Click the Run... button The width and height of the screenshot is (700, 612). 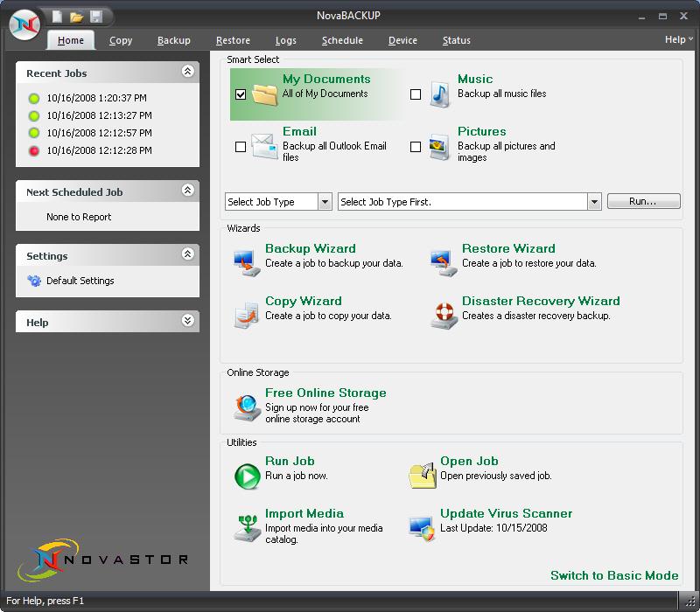[x=644, y=201]
